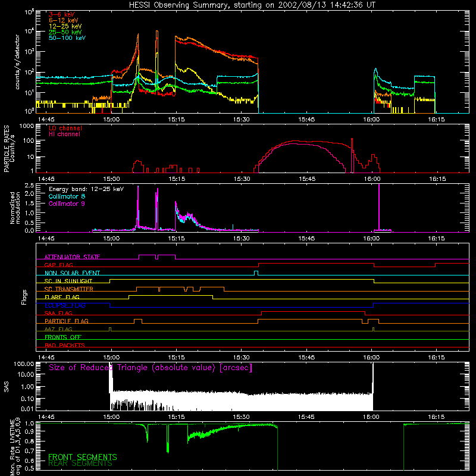This screenshot has width=476, height=476.
Task: Select the '25-50 keV' legend label
Action: 65,32
